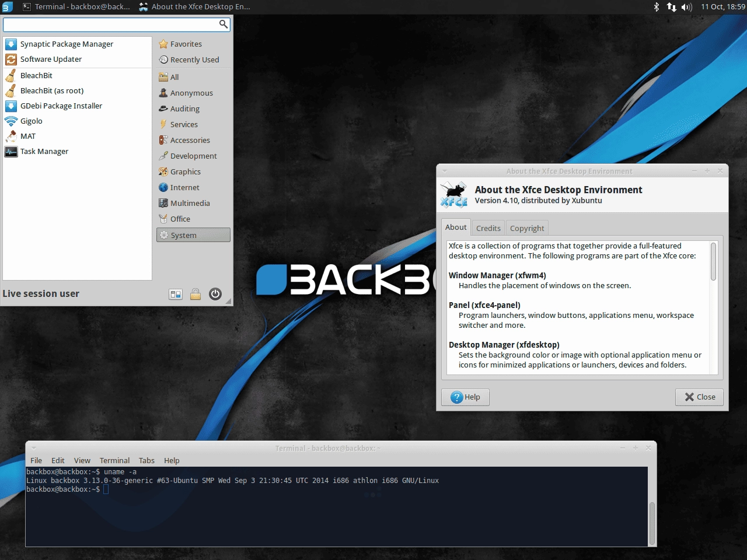Image resolution: width=747 pixels, height=560 pixels.
Task: Launch Software Updater
Action: click(77, 59)
